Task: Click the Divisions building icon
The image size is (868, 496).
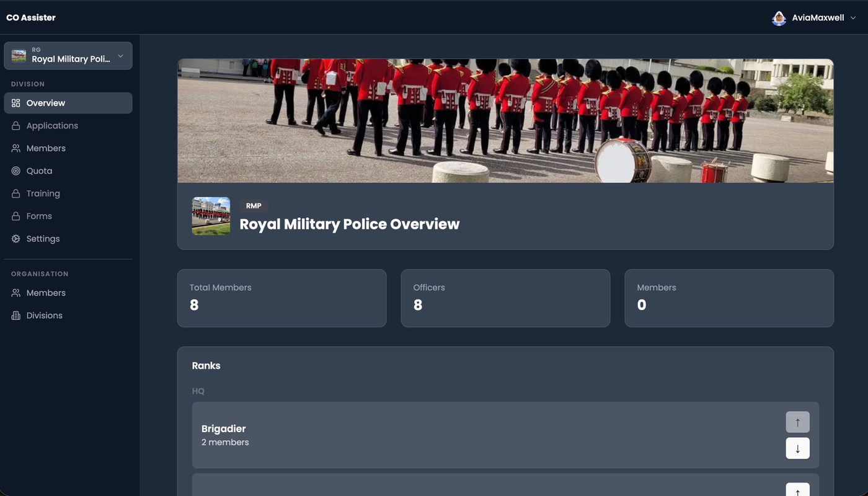Action: coord(16,316)
